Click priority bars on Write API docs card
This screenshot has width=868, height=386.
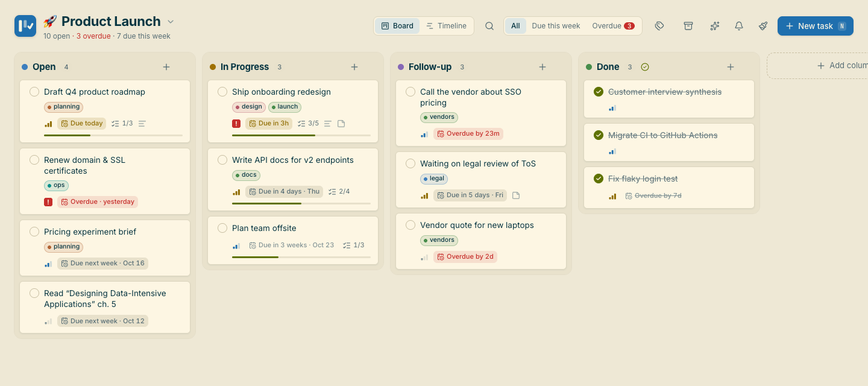236,192
